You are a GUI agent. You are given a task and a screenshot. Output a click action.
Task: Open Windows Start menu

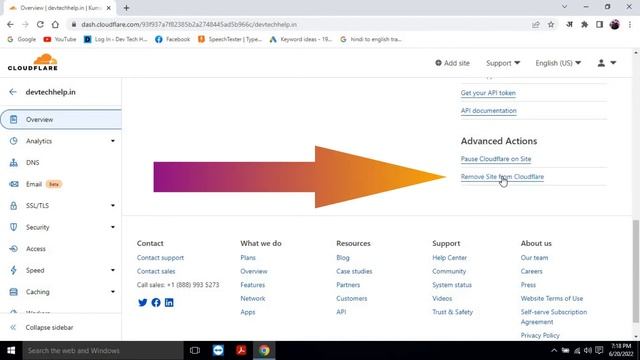[x=11, y=350]
